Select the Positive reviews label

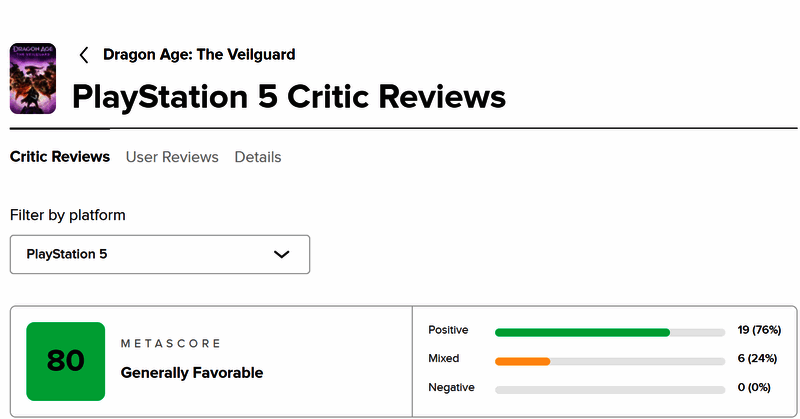pos(448,330)
